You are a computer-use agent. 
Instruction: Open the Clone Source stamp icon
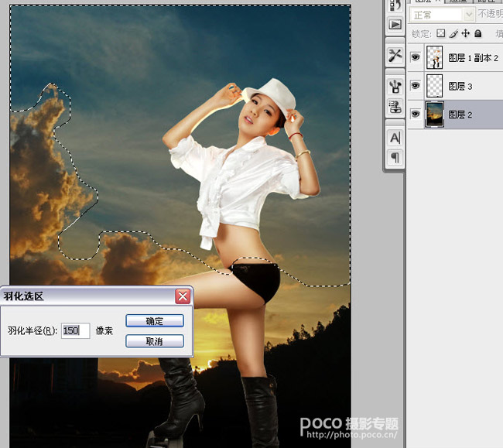tap(395, 107)
